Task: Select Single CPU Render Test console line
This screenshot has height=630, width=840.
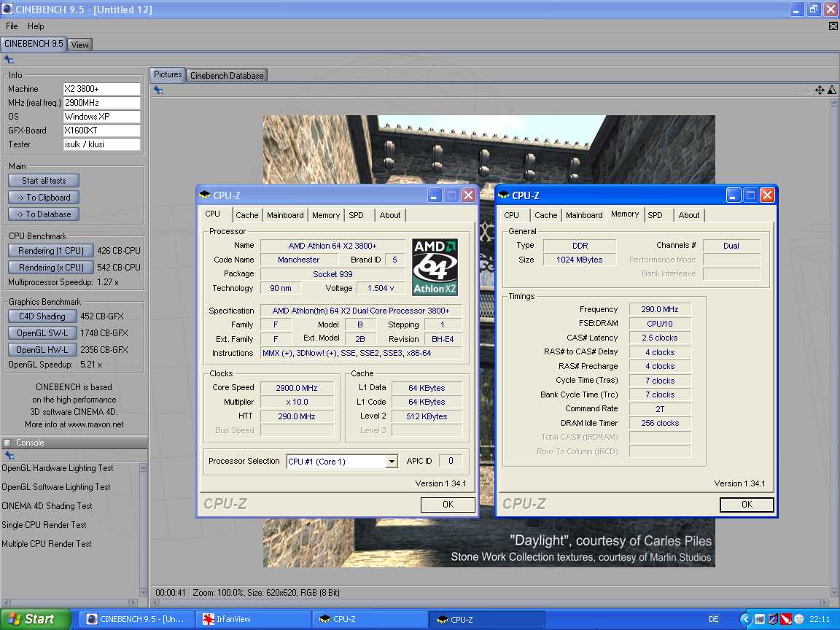Action: (x=44, y=524)
